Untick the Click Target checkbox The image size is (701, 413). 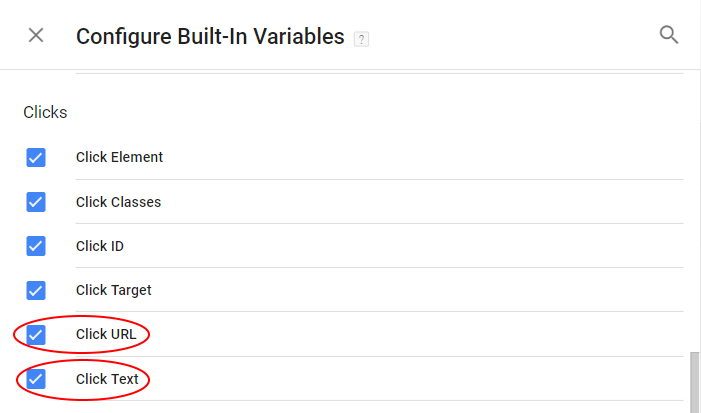(x=36, y=291)
